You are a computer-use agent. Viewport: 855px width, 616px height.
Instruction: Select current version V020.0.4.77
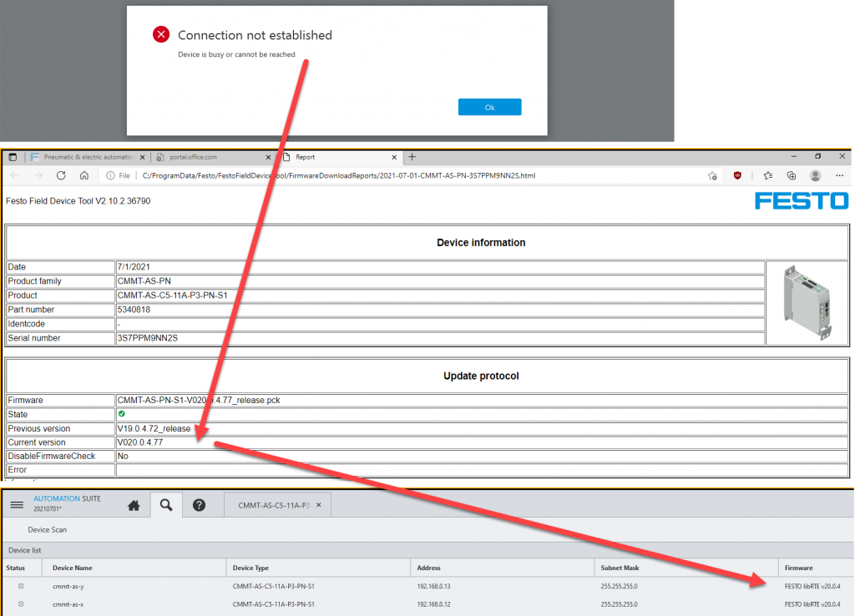click(x=140, y=442)
